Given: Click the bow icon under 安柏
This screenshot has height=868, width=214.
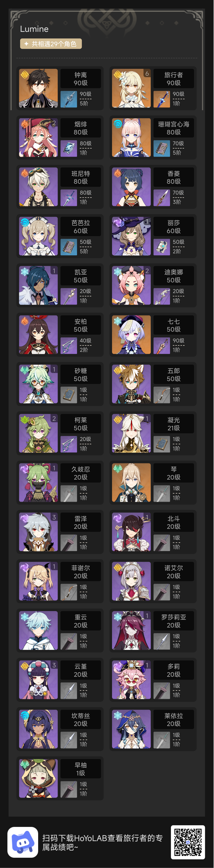Looking at the screenshot, I should 69,346.
